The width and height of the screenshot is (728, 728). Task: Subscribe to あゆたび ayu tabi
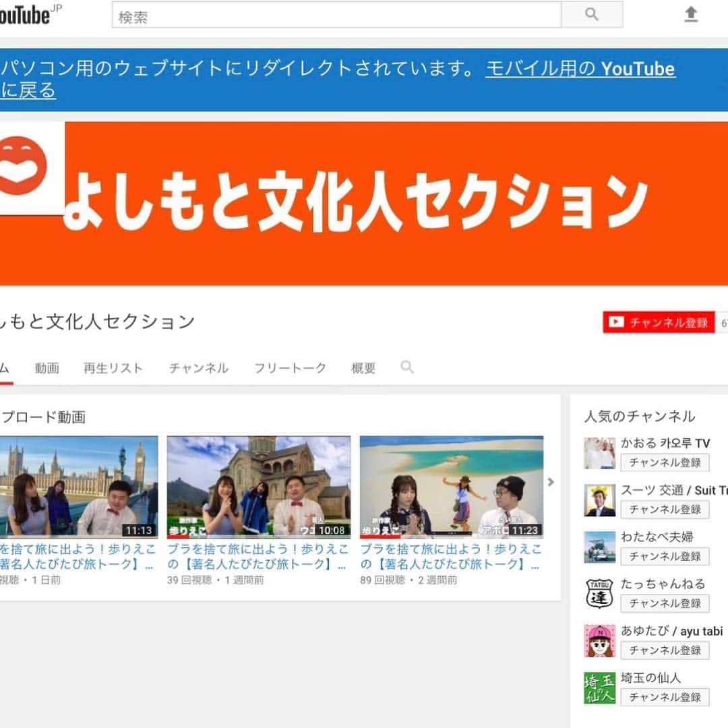665,650
